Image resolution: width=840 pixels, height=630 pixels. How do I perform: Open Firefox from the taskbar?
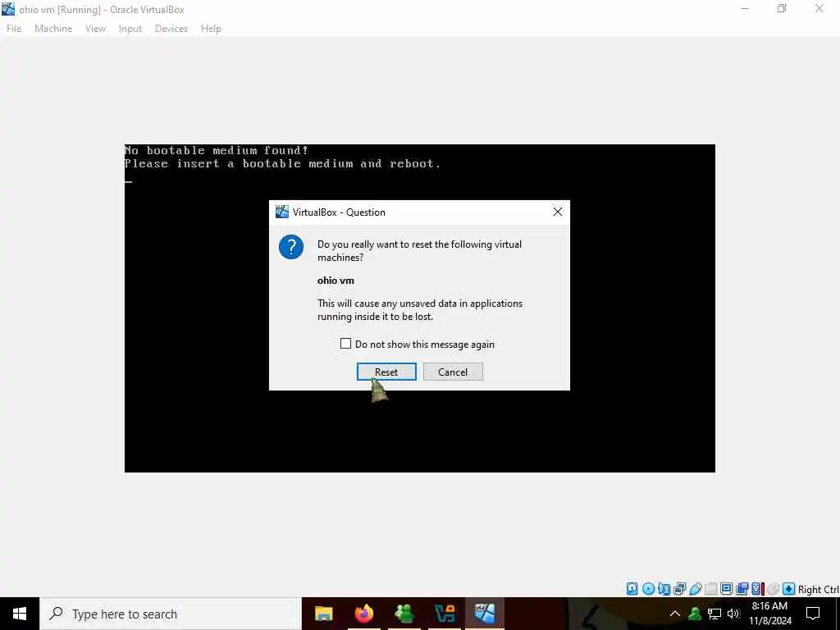[x=363, y=614]
